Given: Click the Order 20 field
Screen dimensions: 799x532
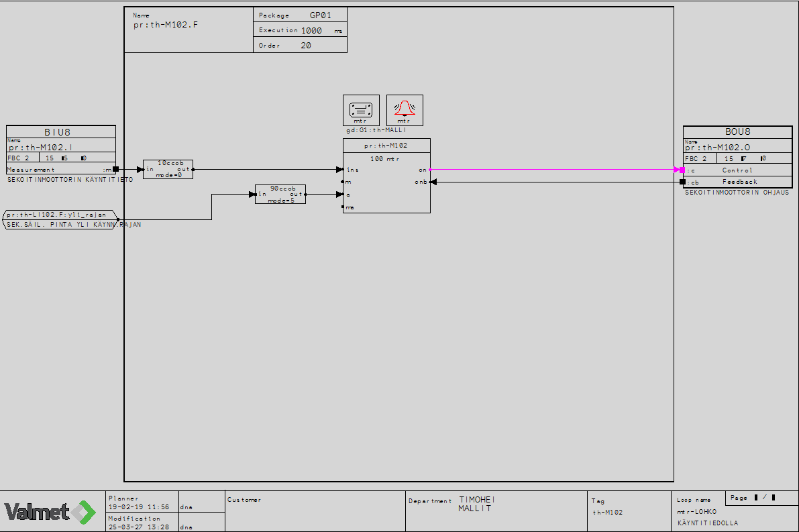Looking at the screenshot, I should pyautogui.click(x=300, y=46).
